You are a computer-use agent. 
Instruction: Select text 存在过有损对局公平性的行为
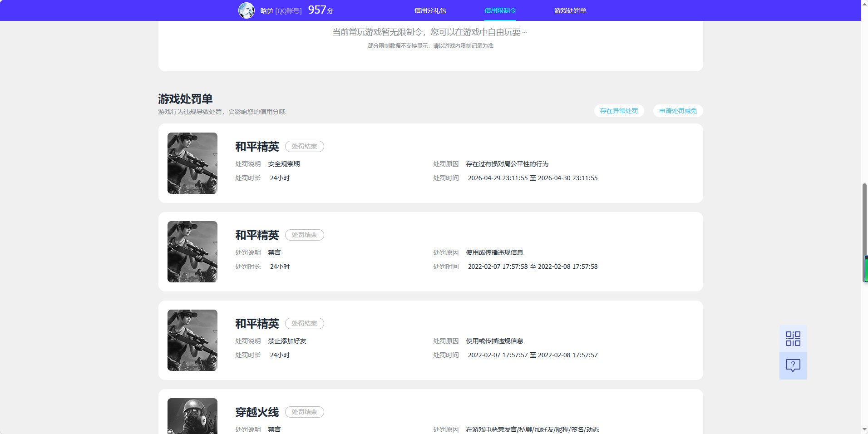point(507,164)
